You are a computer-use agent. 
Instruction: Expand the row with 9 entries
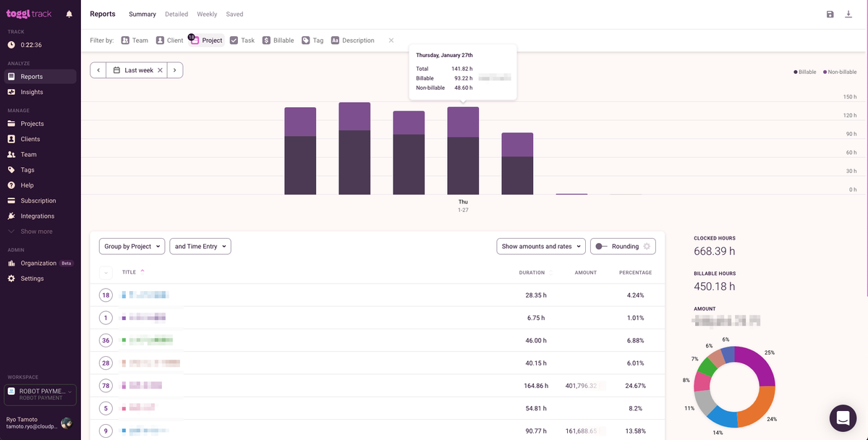106,431
